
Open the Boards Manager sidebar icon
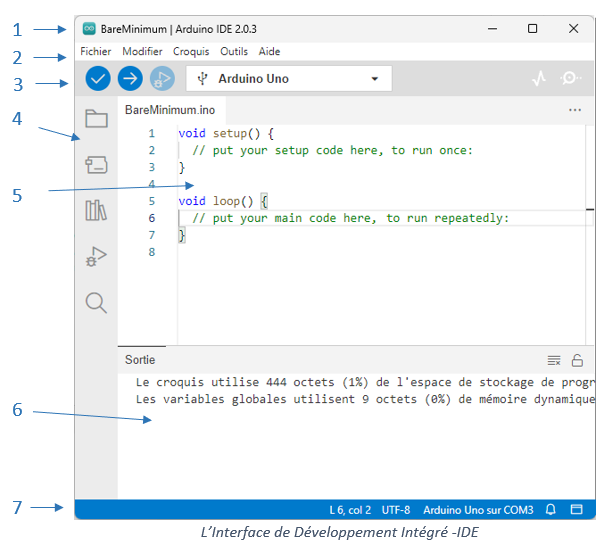(96, 165)
